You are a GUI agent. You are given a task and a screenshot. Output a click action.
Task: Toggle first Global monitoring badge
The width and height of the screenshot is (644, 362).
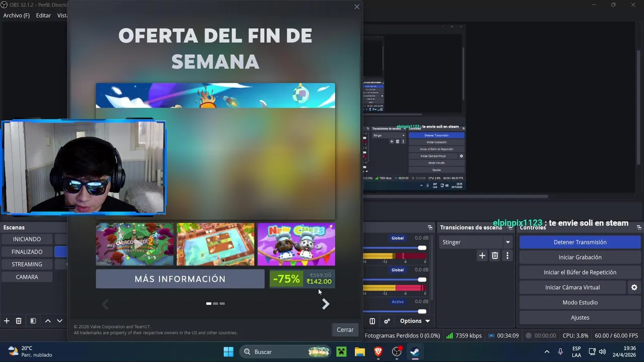(397, 238)
